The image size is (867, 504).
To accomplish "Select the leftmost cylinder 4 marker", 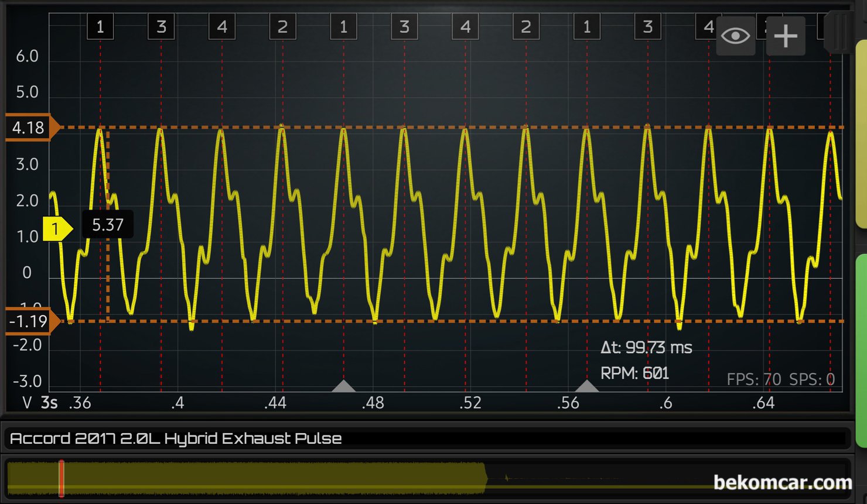I will coord(222,27).
